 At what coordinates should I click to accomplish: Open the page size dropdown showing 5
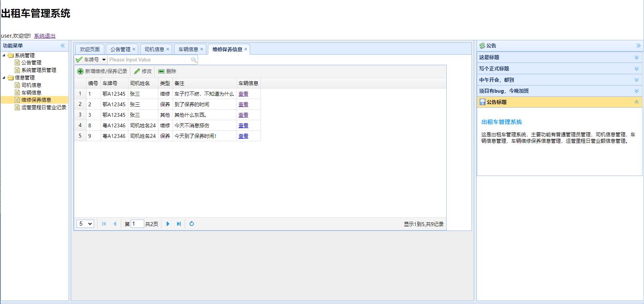point(85,224)
